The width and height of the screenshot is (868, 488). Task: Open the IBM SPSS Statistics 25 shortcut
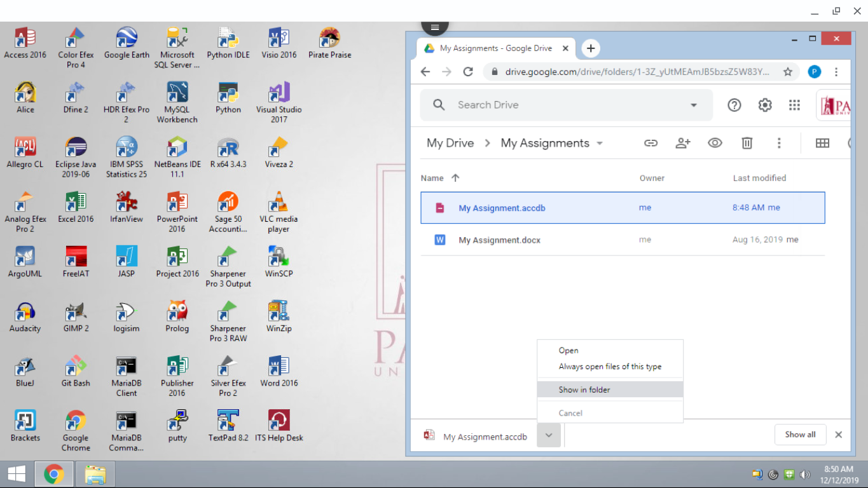[x=127, y=156]
